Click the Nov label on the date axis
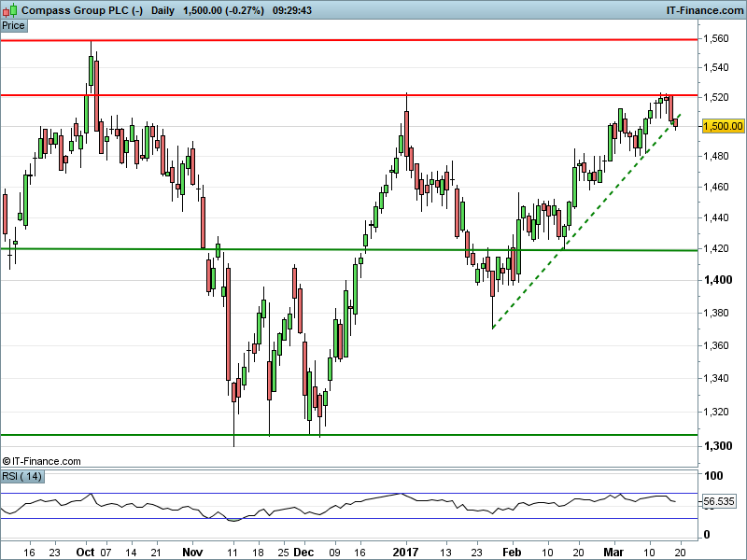This screenshot has width=747, height=560. (192, 553)
